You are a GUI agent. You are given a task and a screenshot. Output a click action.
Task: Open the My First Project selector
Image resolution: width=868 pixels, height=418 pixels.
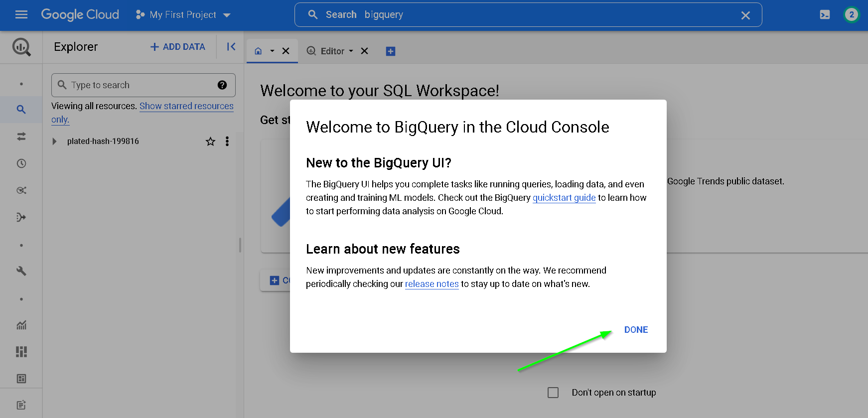click(183, 15)
